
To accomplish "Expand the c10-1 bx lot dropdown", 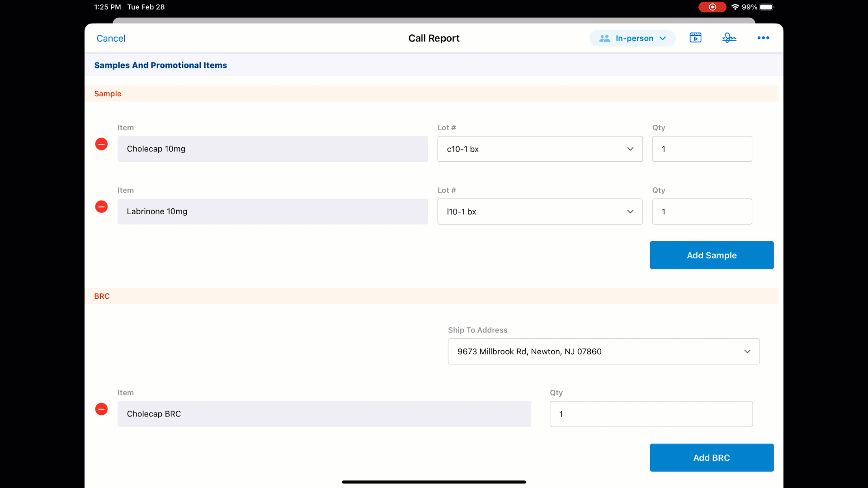I will (x=540, y=149).
